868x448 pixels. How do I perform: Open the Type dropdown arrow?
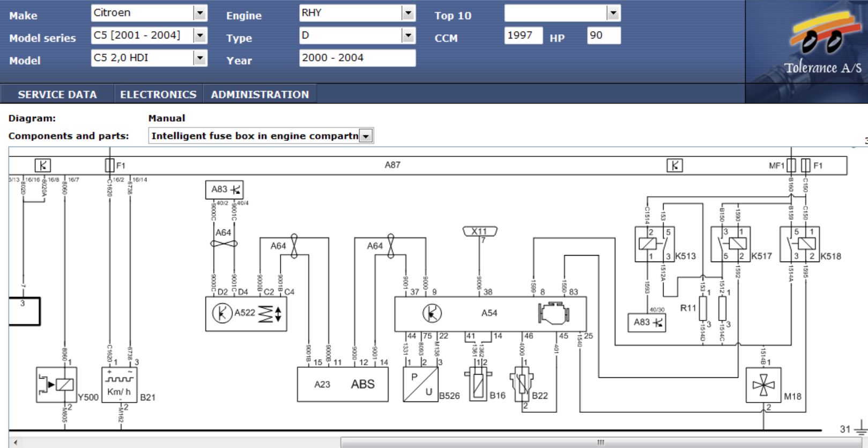(408, 35)
